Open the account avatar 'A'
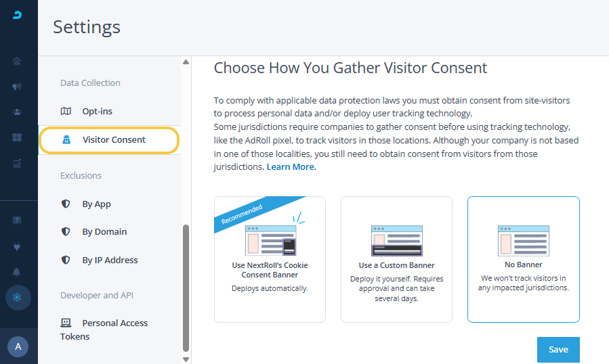The width and height of the screenshot is (609, 364). click(18, 346)
